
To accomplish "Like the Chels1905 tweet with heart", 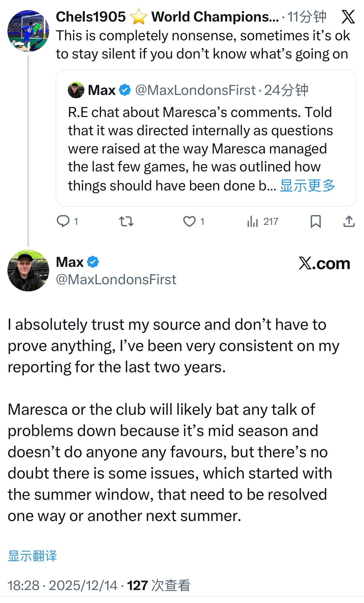I will click(189, 221).
